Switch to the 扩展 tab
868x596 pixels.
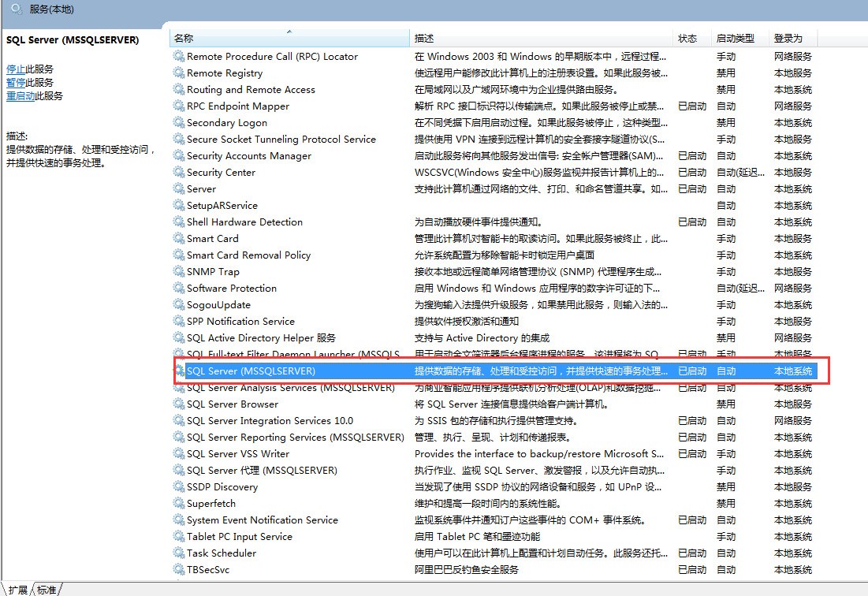click(17, 590)
